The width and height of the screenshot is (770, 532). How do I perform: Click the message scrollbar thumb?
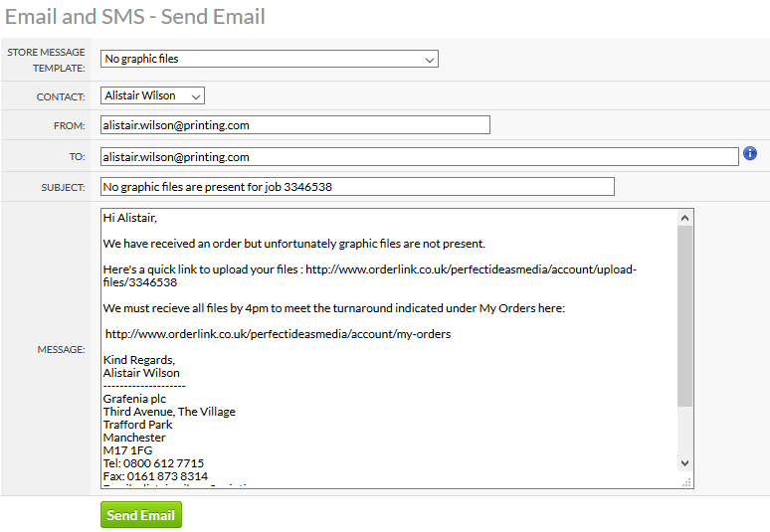684,316
